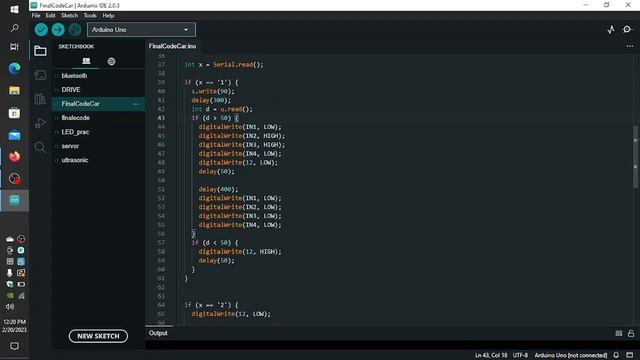Select the Output panel tab
This screenshot has width=640, height=360.
[x=158, y=333]
